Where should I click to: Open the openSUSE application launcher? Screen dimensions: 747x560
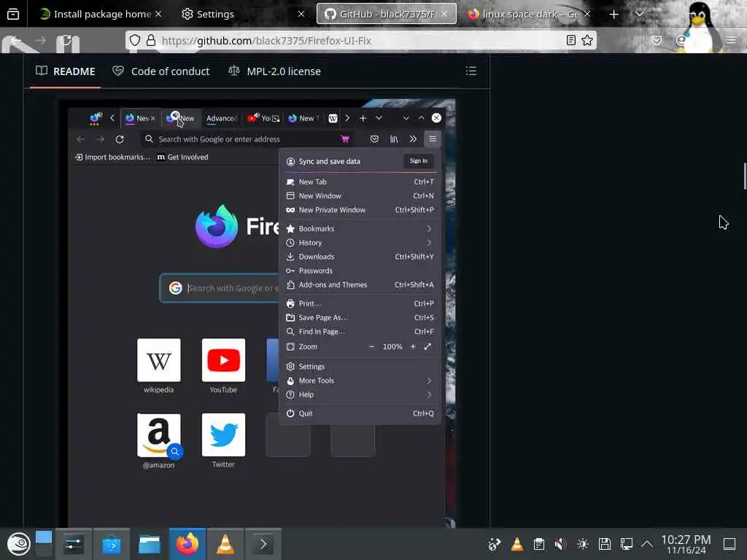(x=18, y=544)
